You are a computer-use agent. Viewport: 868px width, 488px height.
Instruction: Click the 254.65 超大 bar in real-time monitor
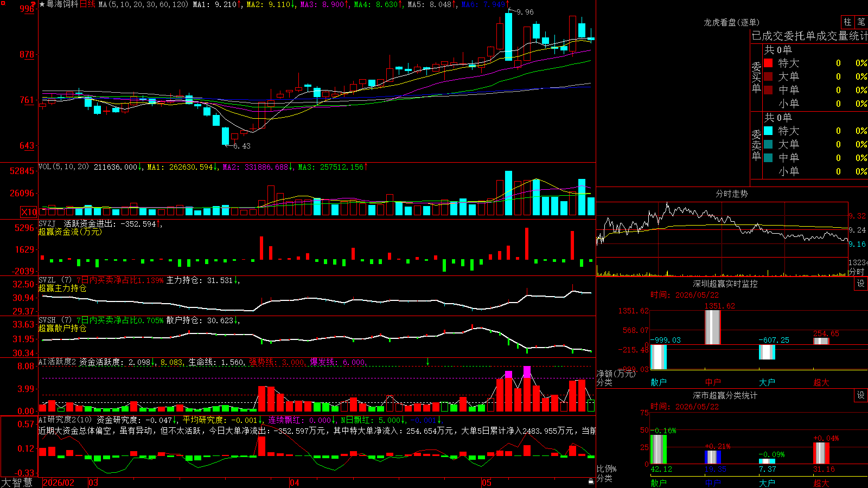(821, 341)
